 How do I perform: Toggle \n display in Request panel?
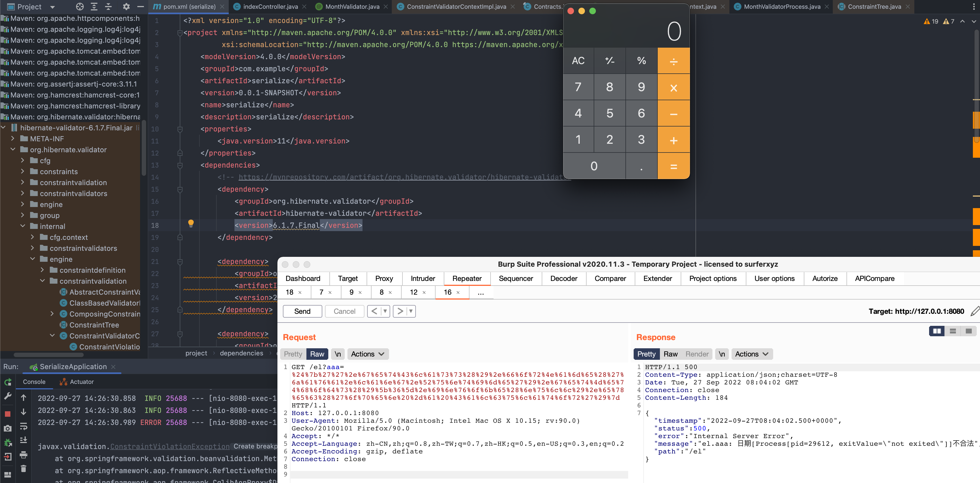click(x=337, y=354)
